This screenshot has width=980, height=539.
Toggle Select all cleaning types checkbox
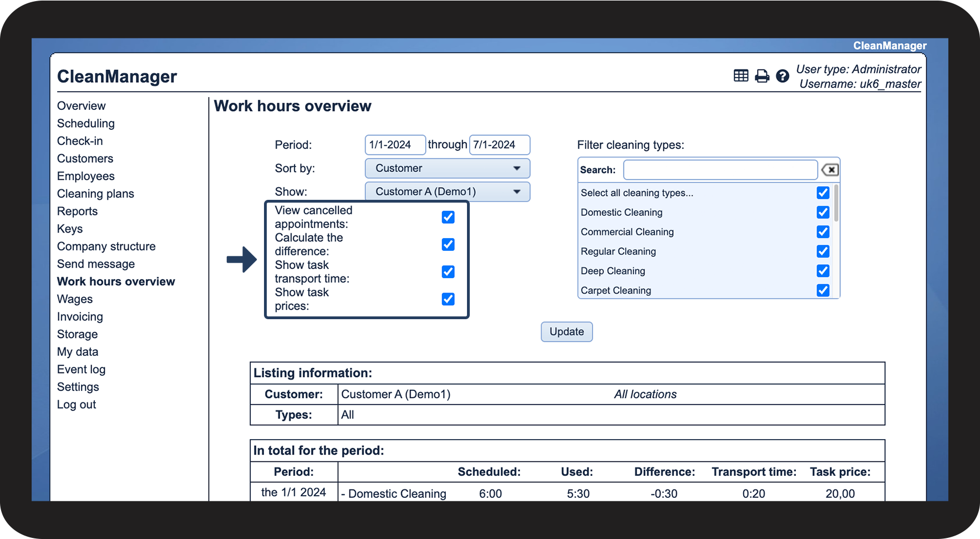pos(822,193)
